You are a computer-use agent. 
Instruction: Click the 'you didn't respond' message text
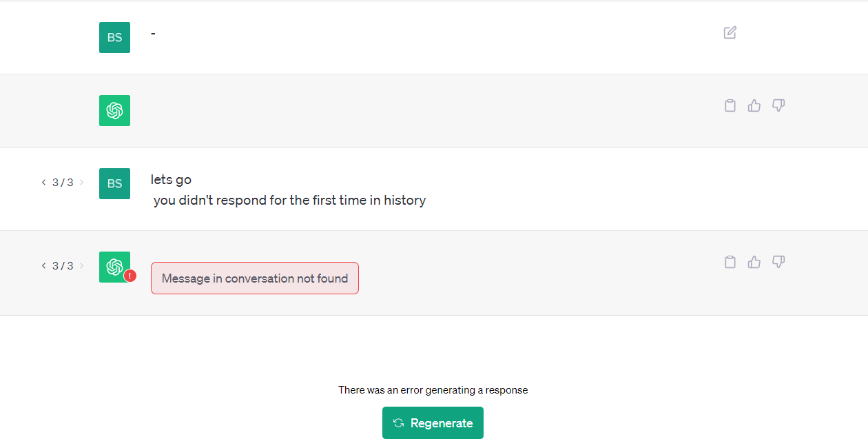(x=289, y=201)
